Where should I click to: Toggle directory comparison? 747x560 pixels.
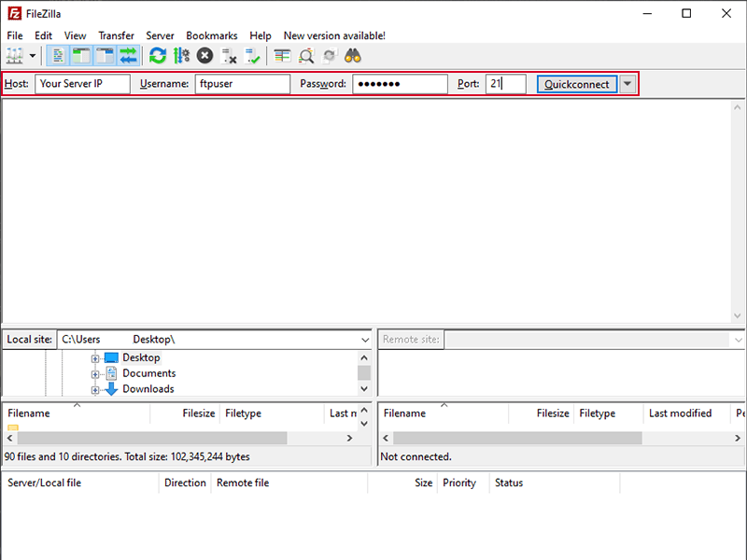(306, 56)
